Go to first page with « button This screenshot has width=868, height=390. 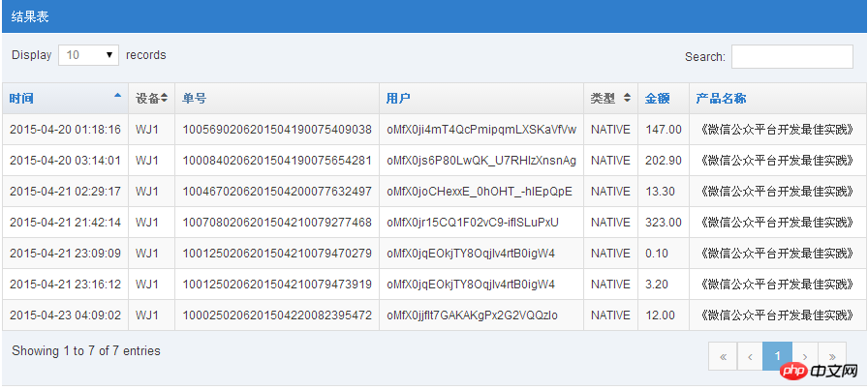coord(723,356)
